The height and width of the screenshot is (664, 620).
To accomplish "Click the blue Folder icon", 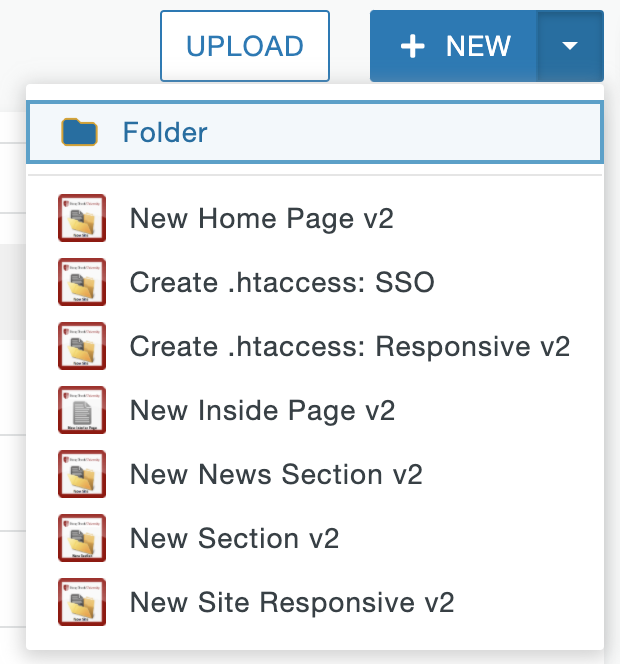I will (x=79, y=132).
